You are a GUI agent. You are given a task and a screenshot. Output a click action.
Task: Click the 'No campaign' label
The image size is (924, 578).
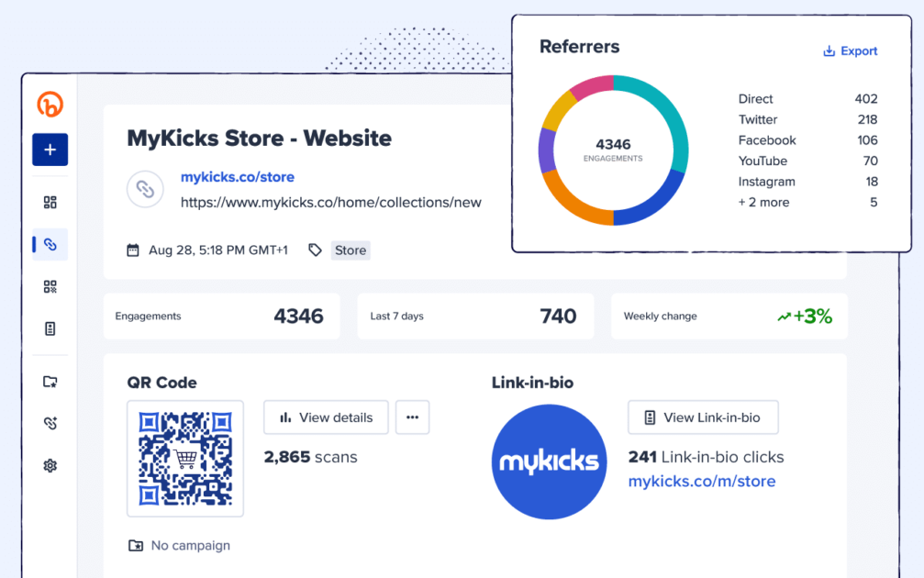[x=190, y=546]
